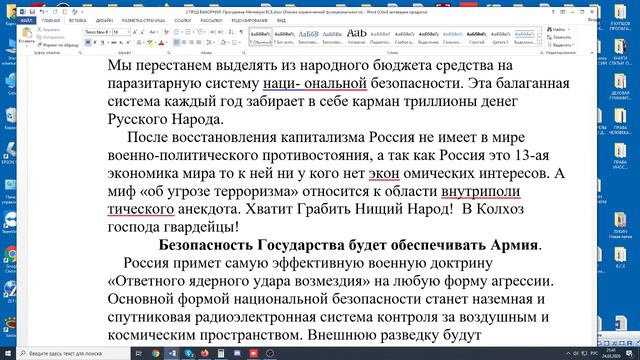Click Format Painter (Формат по образцу)
The width and height of the screenshot is (640, 360).
[x=58, y=45]
